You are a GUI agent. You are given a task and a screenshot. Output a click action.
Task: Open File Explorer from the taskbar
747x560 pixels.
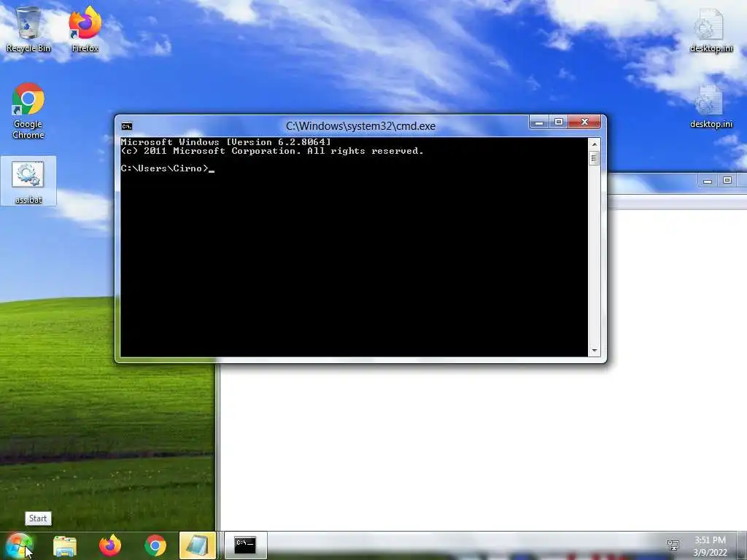click(x=65, y=545)
